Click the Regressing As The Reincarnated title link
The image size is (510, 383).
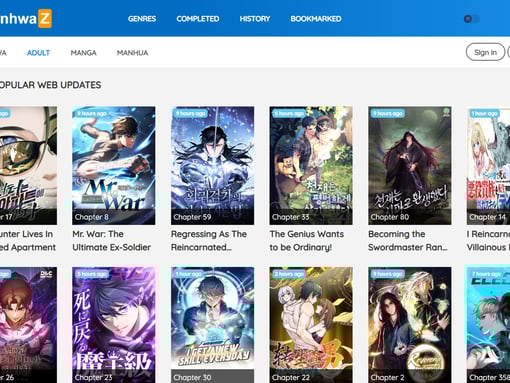[x=209, y=241]
